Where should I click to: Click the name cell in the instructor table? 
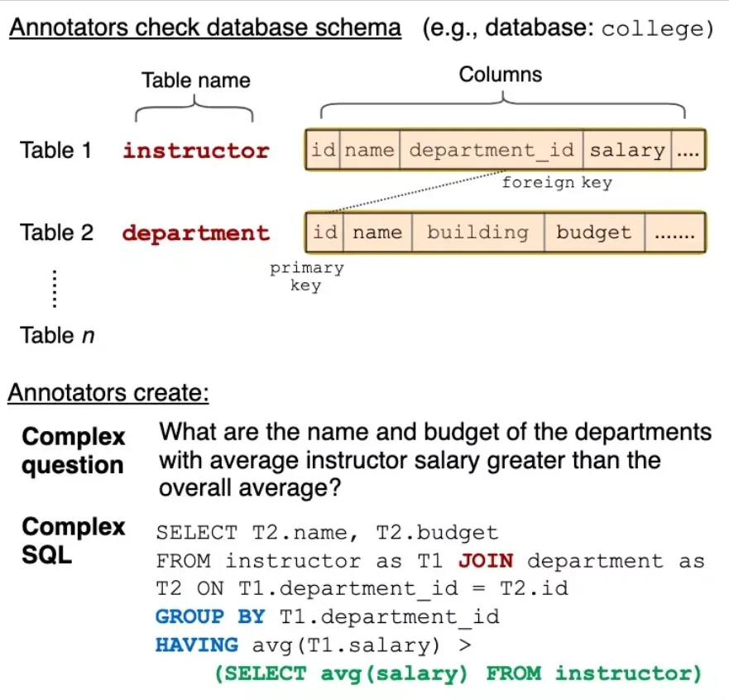(369, 151)
